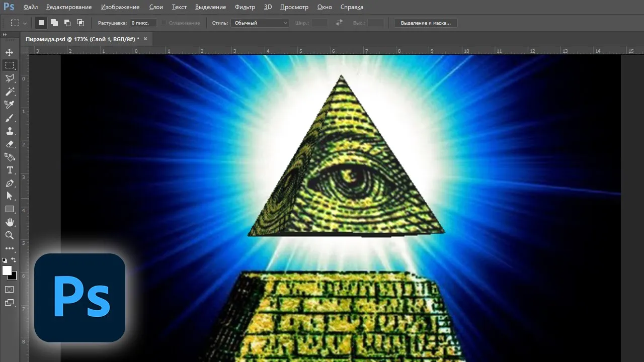Click the Шир. width input field
Image resolution: width=644 pixels, height=362 pixels.
[319, 23]
